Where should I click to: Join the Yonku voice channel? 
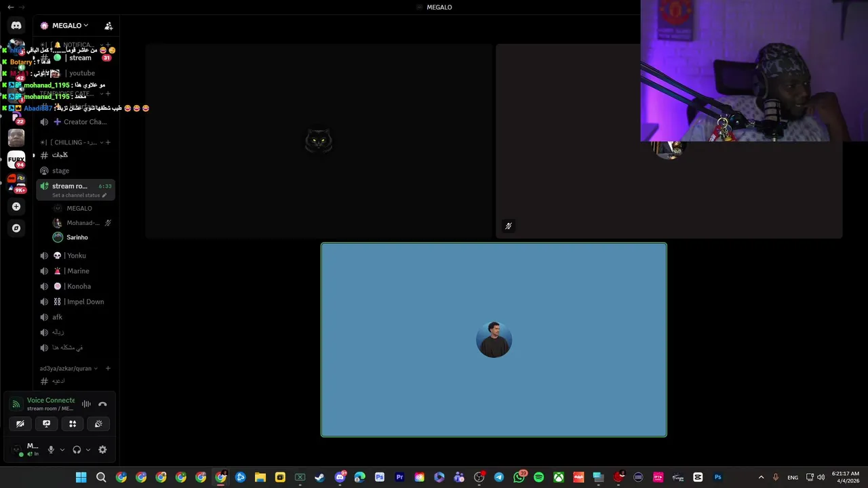click(x=75, y=256)
